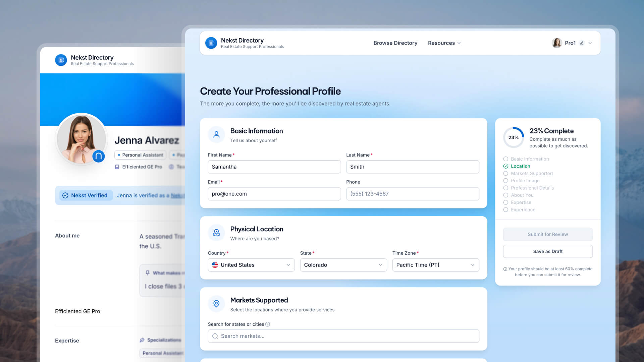Image resolution: width=644 pixels, height=362 pixels.
Task: Click the Submit for Review button
Action: click(547, 234)
